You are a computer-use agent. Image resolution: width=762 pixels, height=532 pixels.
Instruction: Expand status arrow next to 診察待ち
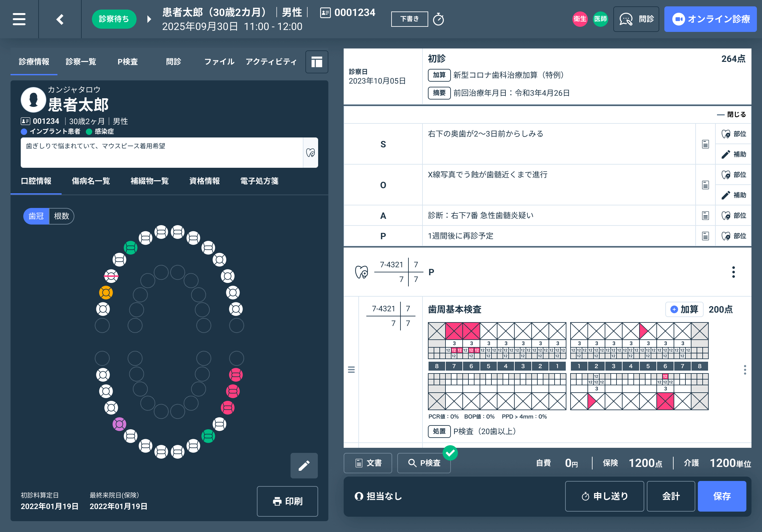coord(149,19)
